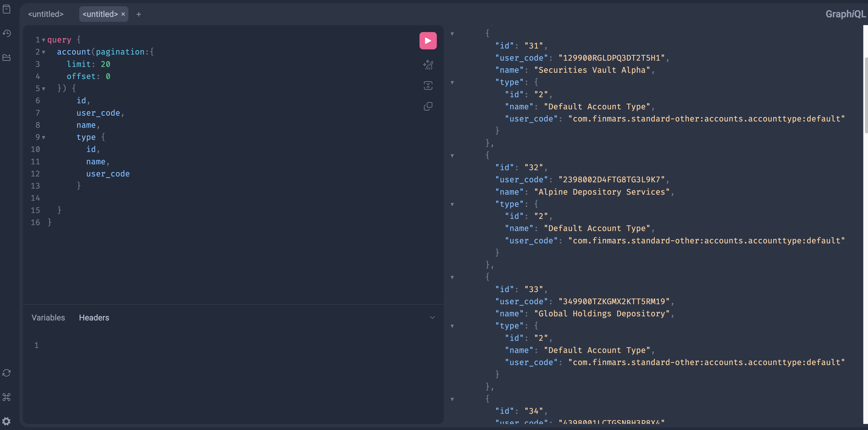868x430 pixels.
Task: Select the Variables tab
Action: [x=48, y=317]
